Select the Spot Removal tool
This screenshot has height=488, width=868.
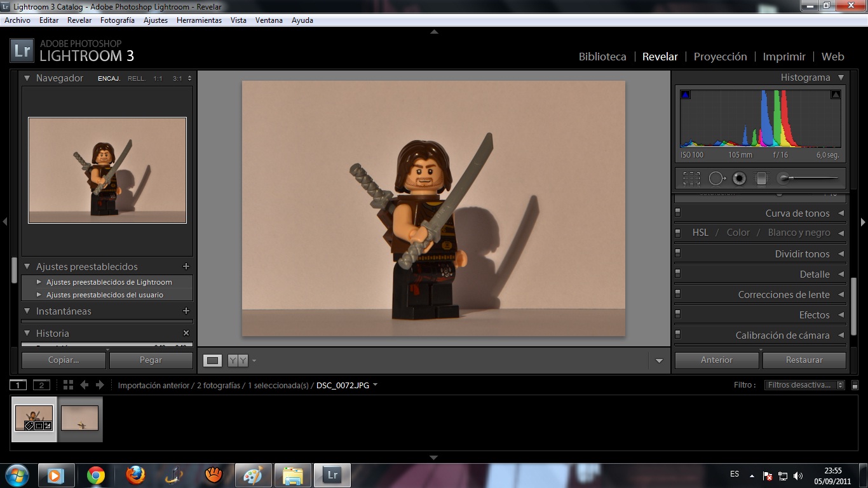click(717, 179)
